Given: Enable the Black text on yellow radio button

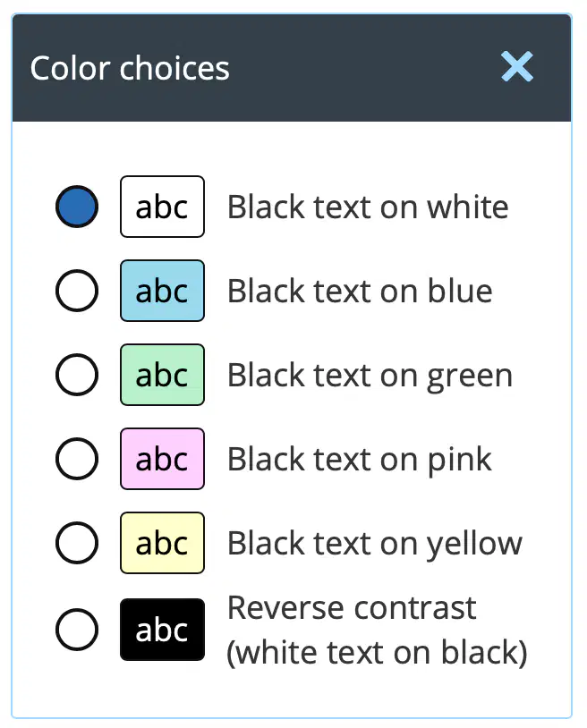Looking at the screenshot, I should 77,543.
